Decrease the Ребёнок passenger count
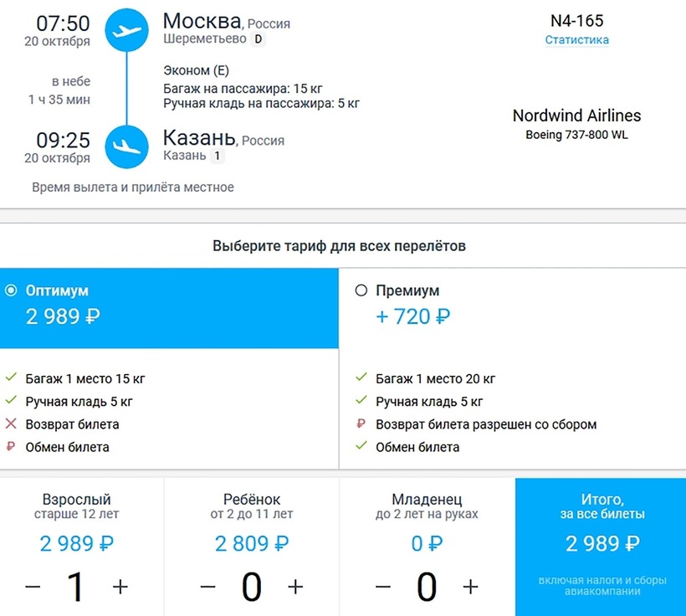 click(x=207, y=587)
